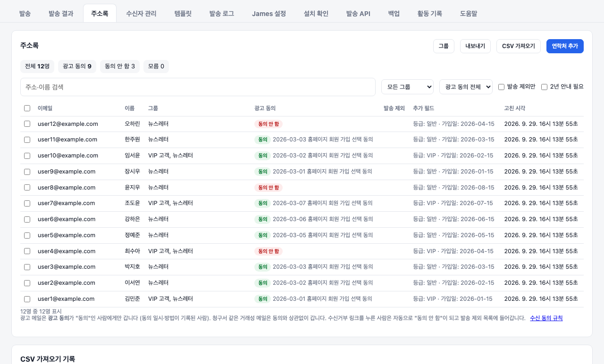Filter by the 전체 12명 chip
The image size is (604, 364).
(x=37, y=66)
